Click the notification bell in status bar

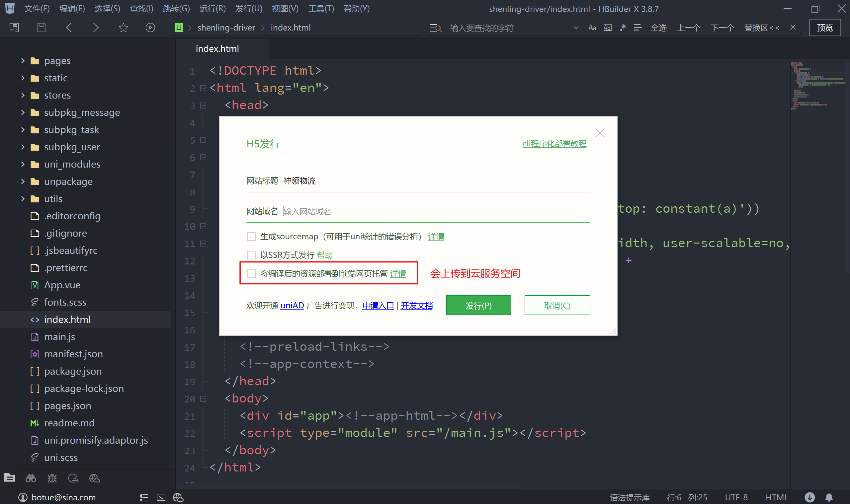[x=829, y=497]
